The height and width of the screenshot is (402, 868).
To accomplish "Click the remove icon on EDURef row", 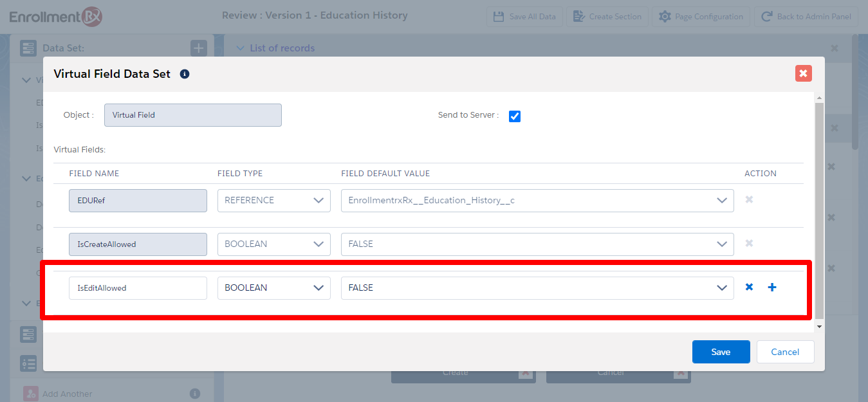I will pos(749,200).
